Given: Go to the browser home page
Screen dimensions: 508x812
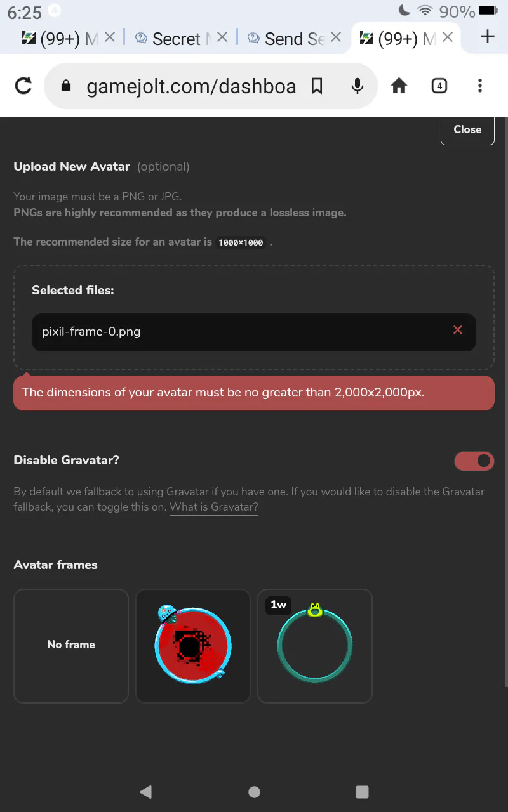Looking at the screenshot, I should [x=399, y=86].
